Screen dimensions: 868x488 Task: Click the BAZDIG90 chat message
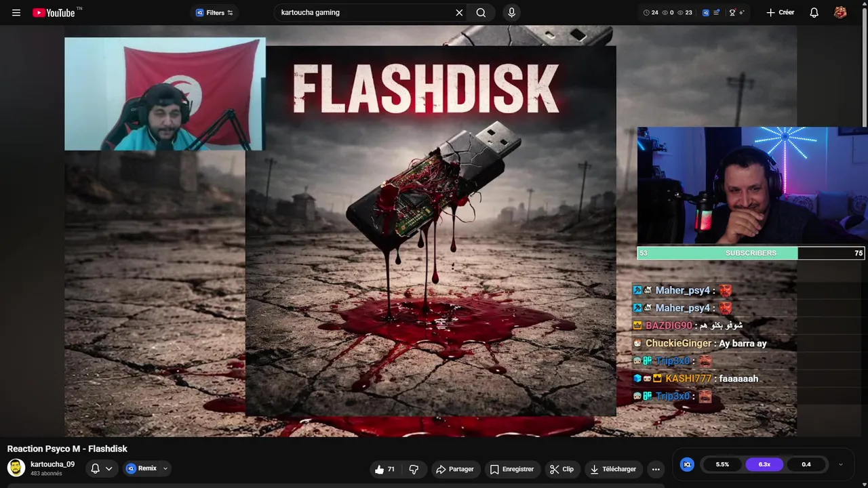coord(688,325)
